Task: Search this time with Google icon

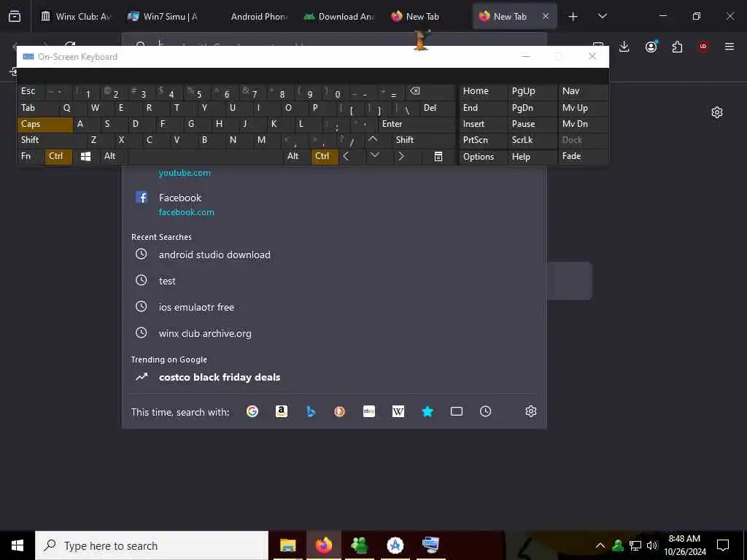Action: [x=252, y=411]
